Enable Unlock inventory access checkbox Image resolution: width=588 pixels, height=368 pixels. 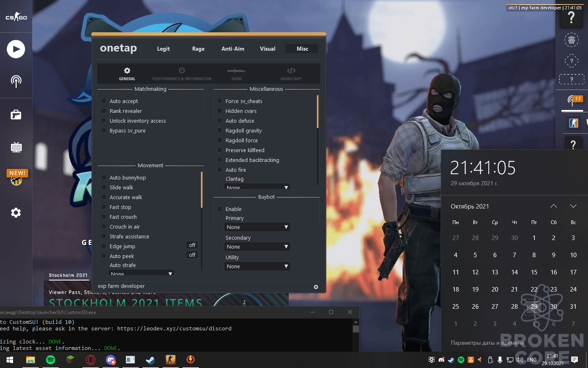[104, 121]
